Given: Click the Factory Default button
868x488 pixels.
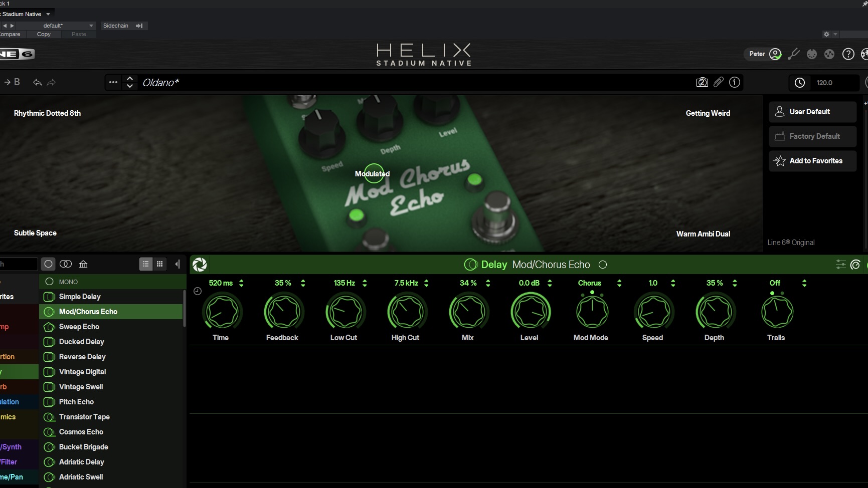Looking at the screenshot, I should 812,136.
